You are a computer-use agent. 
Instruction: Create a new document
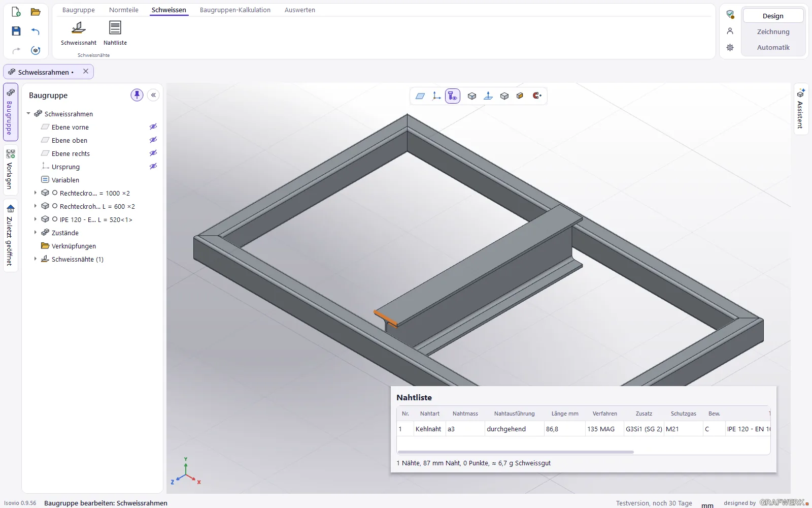pos(16,12)
